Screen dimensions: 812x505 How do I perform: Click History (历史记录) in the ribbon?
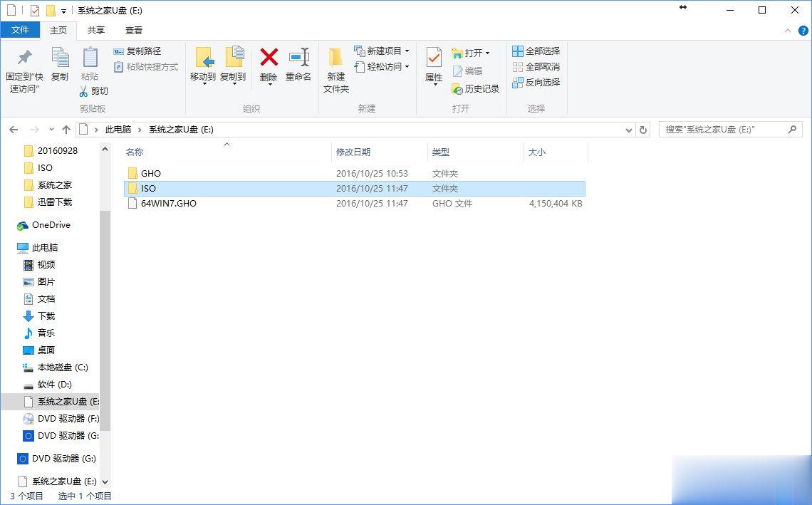pos(475,89)
